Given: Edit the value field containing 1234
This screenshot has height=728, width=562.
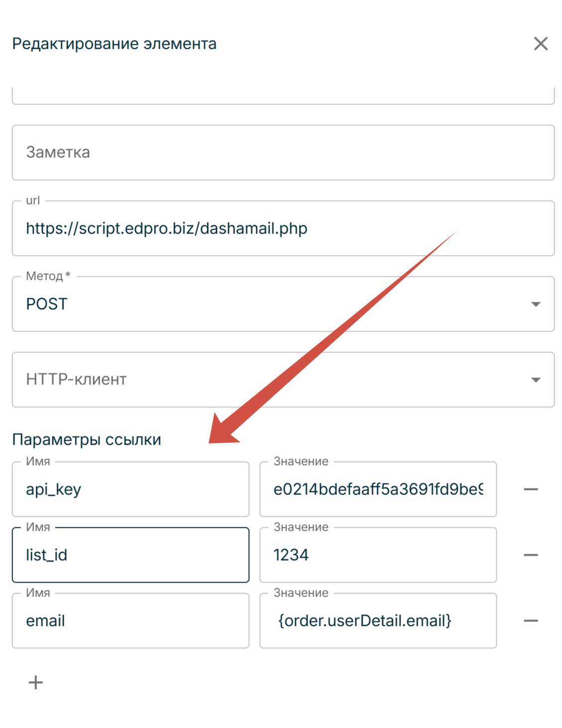Looking at the screenshot, I should (x=378, y=555).
